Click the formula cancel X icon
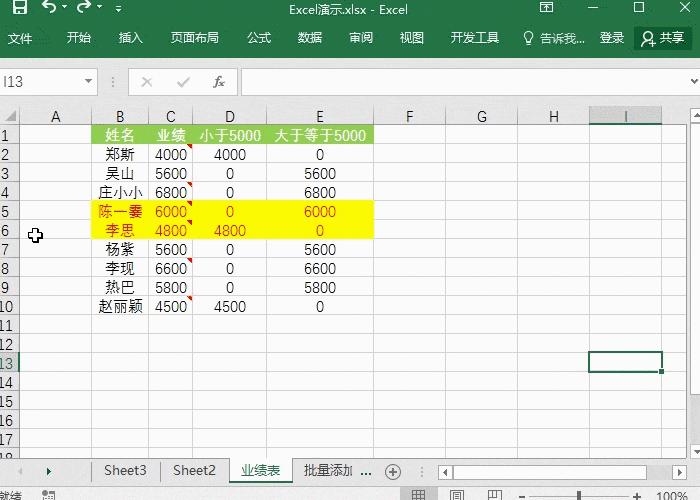The image size is (700, 500). [x=147, y=82]
